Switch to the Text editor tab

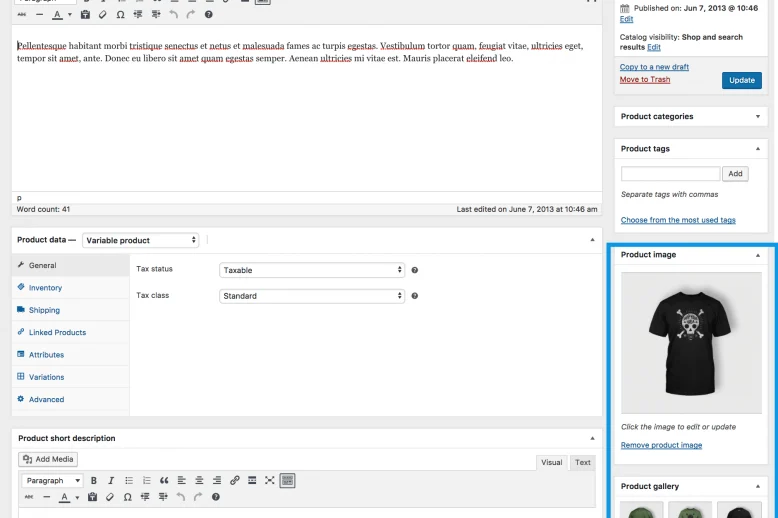tap(582, 462)
